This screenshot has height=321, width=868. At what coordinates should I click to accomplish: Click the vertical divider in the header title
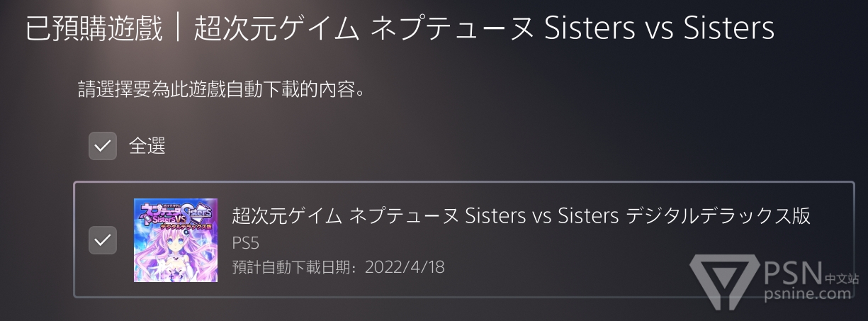pos(177,28)
